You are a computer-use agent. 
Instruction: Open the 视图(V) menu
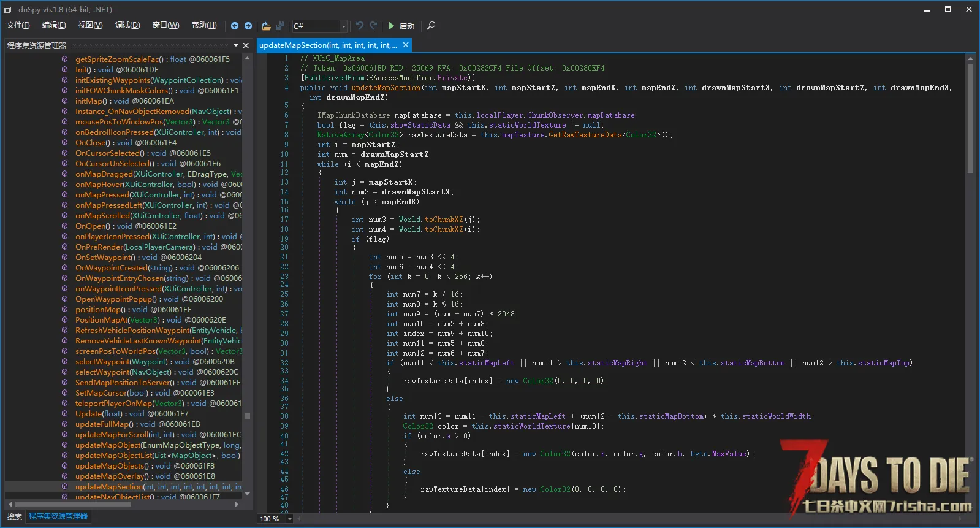tap(90, 25)
